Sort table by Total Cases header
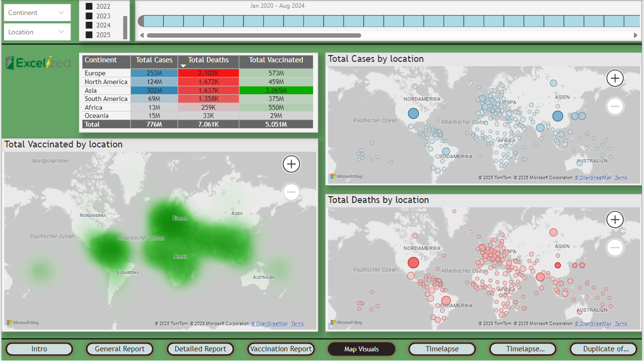 tap(154, 61)
